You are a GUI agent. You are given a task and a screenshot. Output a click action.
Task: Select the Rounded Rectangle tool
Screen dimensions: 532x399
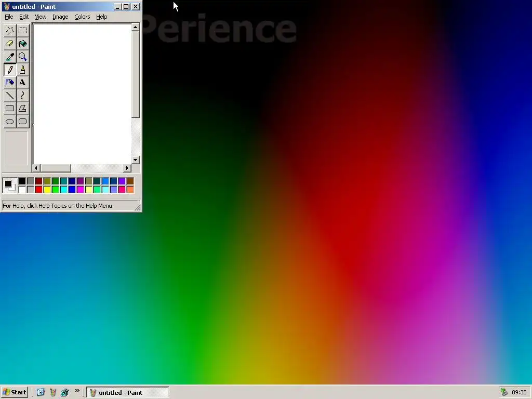point(22,122)
